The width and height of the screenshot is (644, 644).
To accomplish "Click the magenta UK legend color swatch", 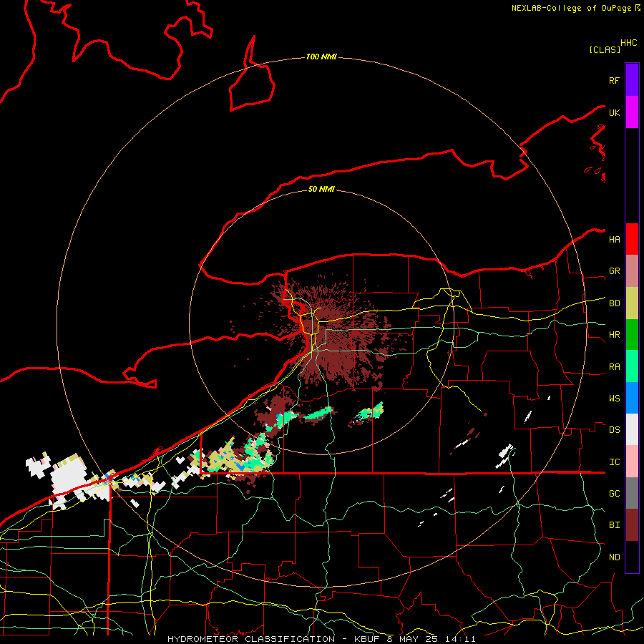I will pos(632,112).
